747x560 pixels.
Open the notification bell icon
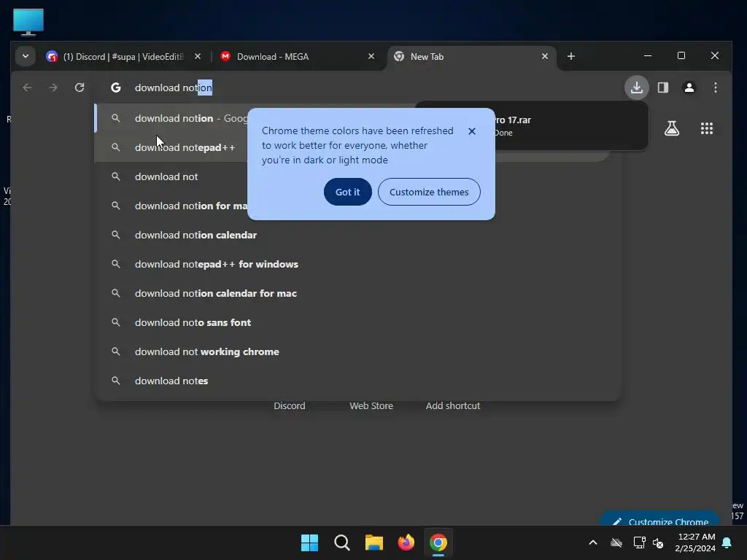point(727,542)
